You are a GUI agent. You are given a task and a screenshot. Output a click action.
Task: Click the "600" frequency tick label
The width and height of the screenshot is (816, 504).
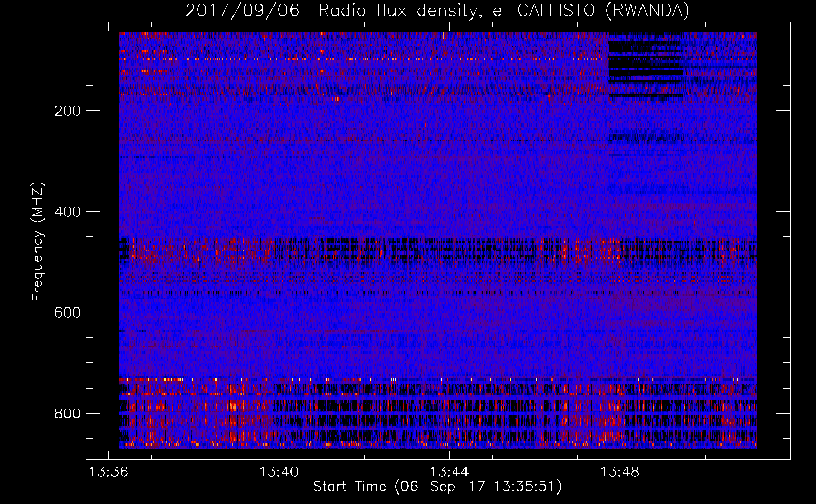pos(68,312)
